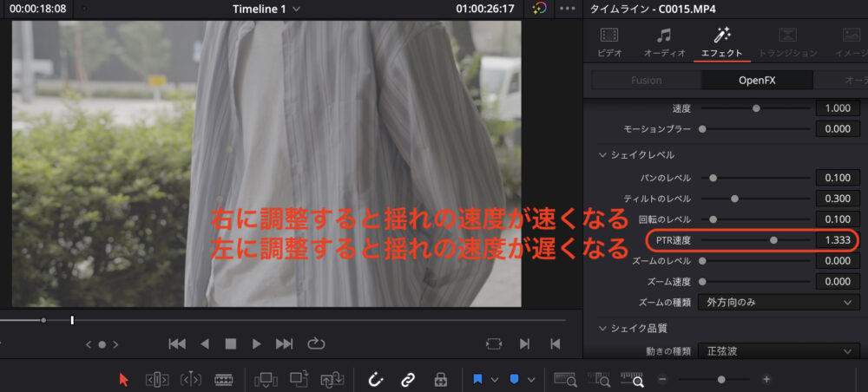The width and height of the screenshot is (868, 392).
Task: Click the PTR speed value field
Action: pos(833,238)
